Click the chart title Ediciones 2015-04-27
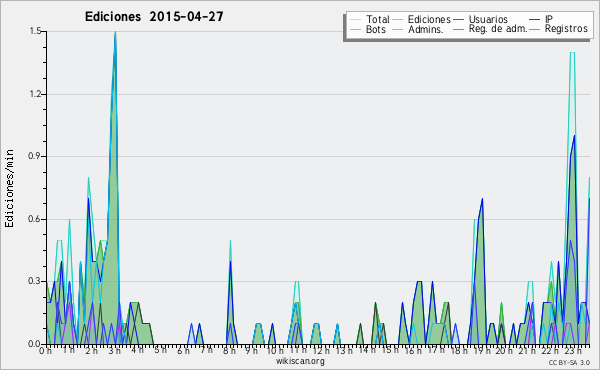Viewport: 600px width, 370px height. [154, 17]
